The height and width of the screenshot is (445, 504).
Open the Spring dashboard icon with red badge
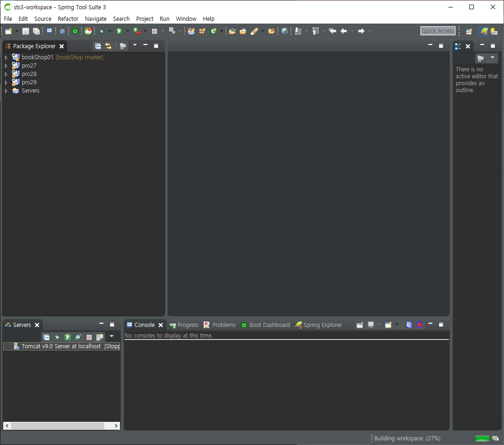[88, 31]
